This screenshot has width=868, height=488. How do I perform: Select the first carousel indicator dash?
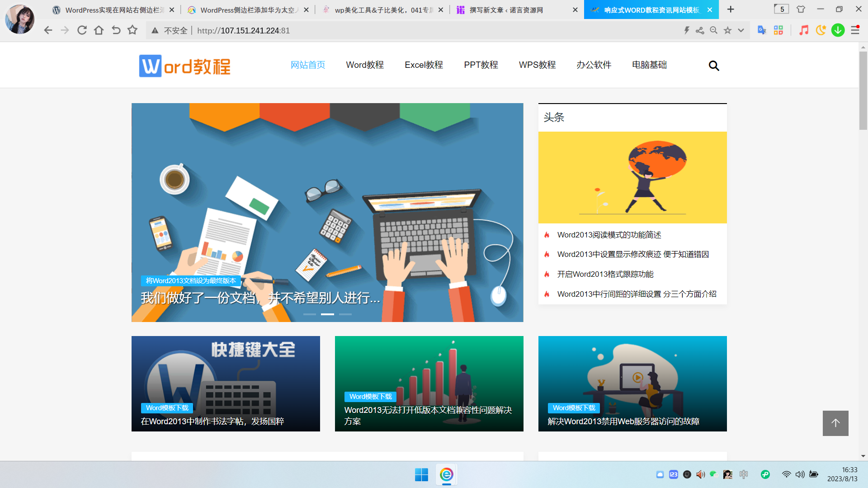pos(310,314)
